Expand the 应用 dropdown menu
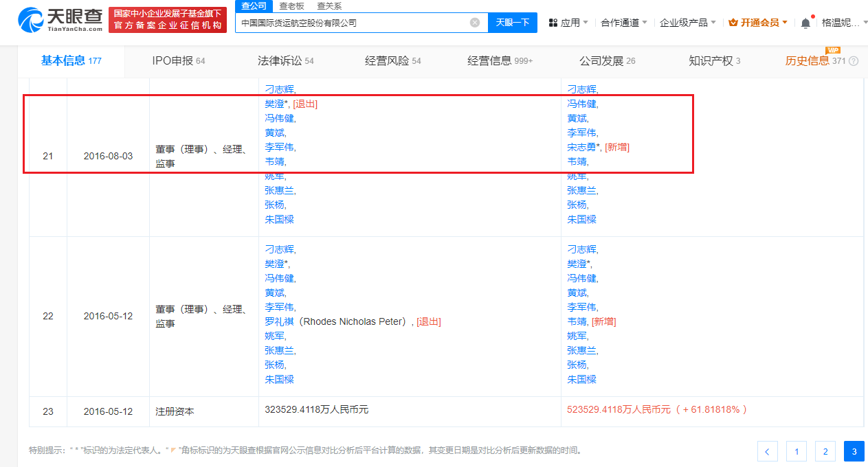This screenshot has height=467, width=868. 575,23
